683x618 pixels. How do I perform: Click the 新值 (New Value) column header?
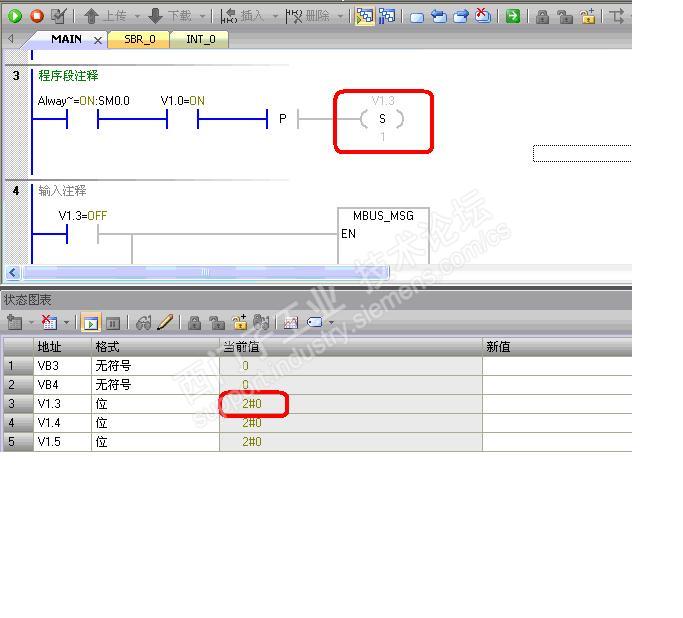coord(557,347)
